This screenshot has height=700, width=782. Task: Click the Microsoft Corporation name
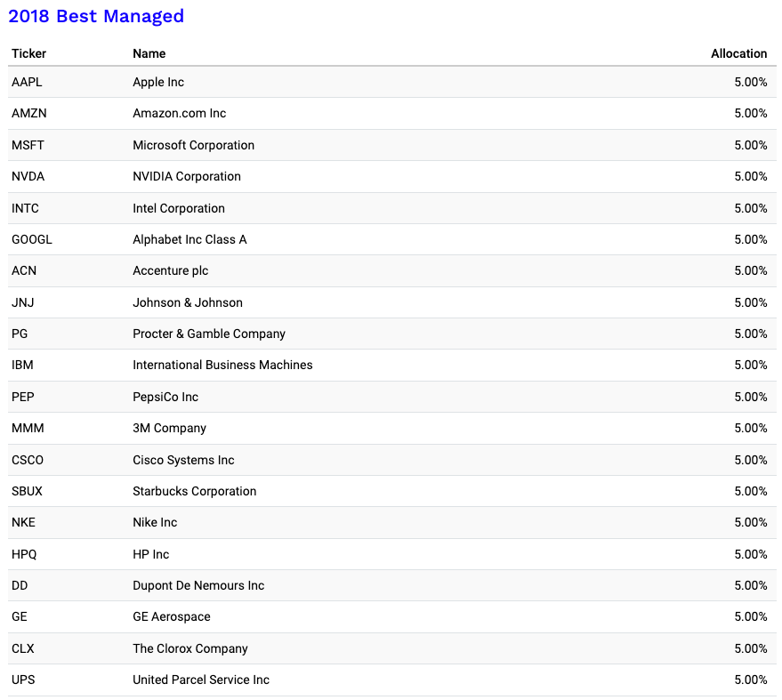(x=194, y=145)
